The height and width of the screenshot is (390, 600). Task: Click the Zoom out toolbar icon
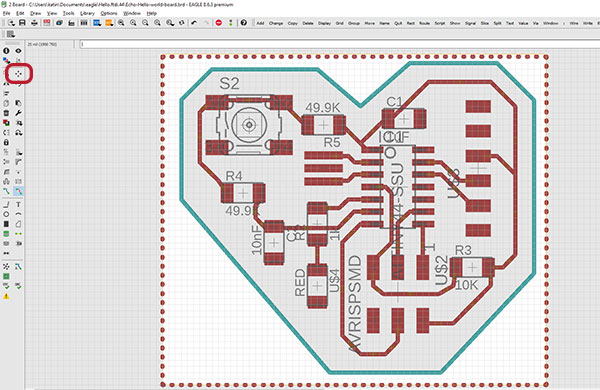[x=145, y=23]
